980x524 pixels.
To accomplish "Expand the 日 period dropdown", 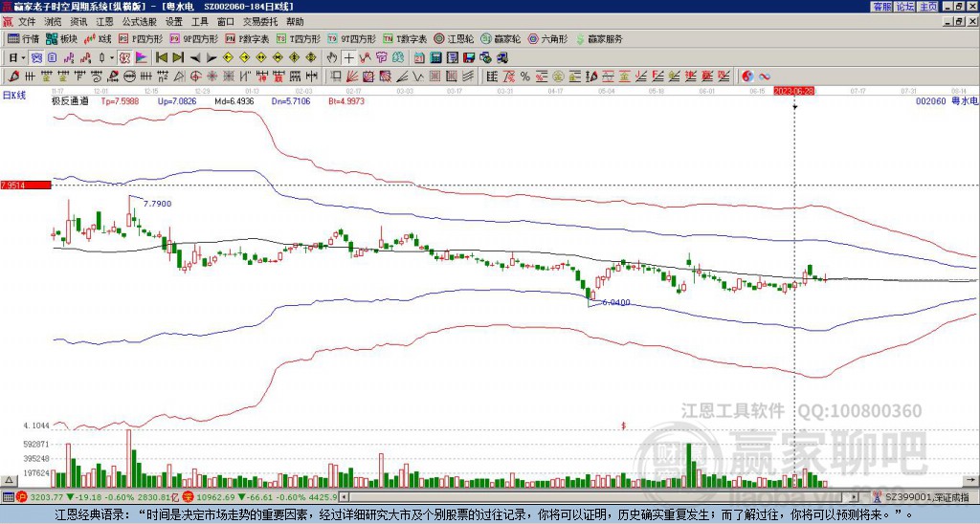I will pyautogui.click(x=23, y=58).
